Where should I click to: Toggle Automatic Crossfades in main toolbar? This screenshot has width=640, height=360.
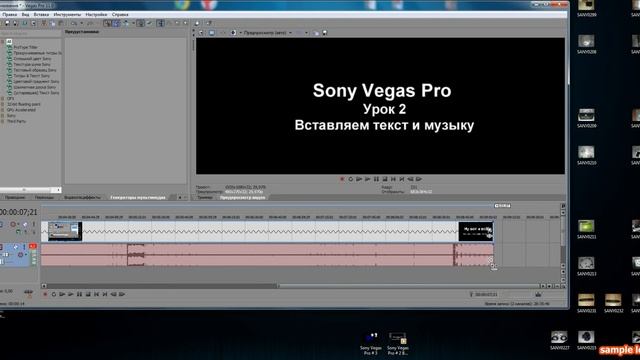[x=116, y=23]
